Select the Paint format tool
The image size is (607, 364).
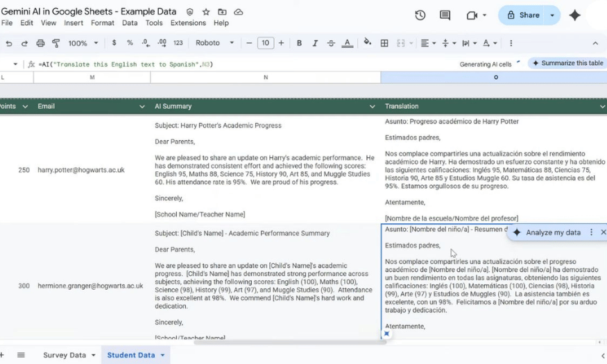point(55,43)
